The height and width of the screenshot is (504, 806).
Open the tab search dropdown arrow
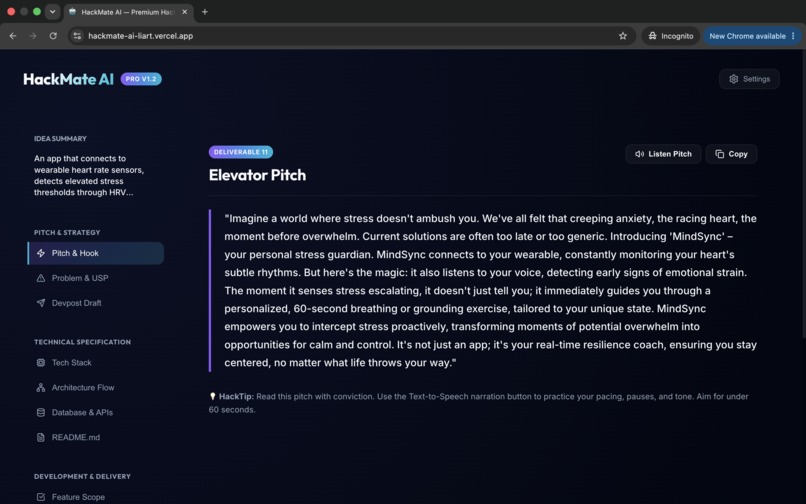pos(52,12)
